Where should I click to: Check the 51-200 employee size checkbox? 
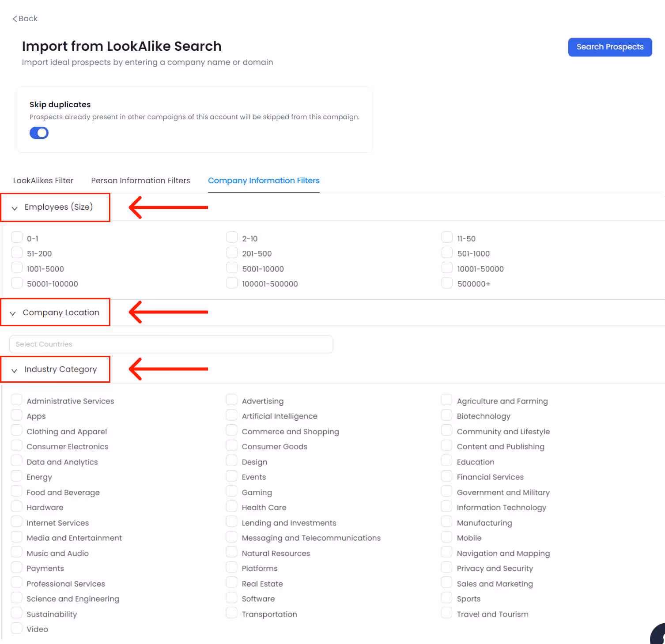(16, 252)
